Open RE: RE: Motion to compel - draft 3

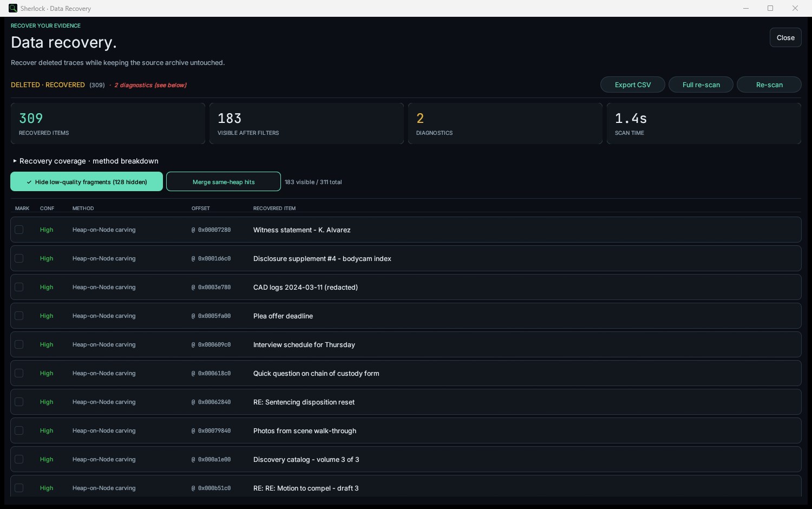[306, 488]
